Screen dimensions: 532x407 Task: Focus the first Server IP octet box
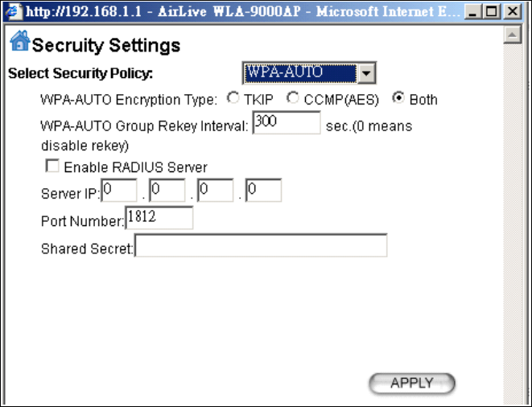[x=119, y=191]
